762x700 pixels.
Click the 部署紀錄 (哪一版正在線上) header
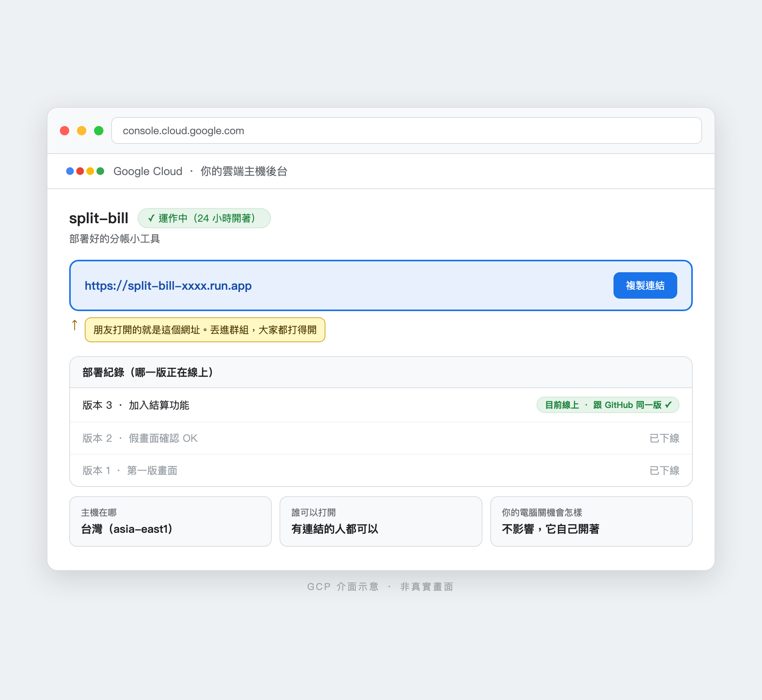(x=381, y=372)
